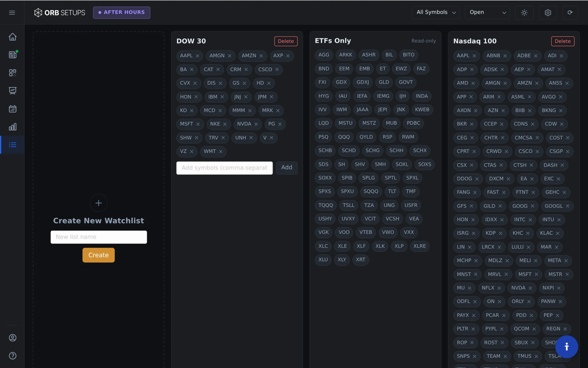
Task: Remove META from Nasdaq 100 list
Action: coord(566,261)
